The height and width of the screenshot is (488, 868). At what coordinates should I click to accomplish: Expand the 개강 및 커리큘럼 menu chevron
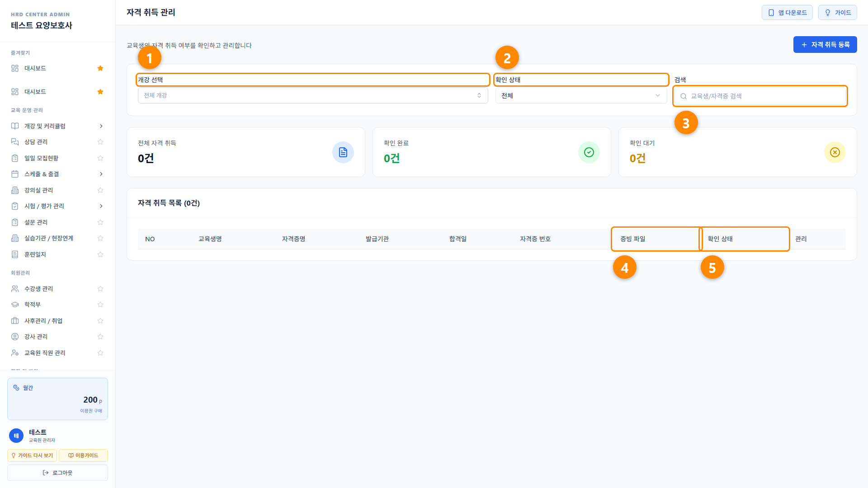click(101, 126)
